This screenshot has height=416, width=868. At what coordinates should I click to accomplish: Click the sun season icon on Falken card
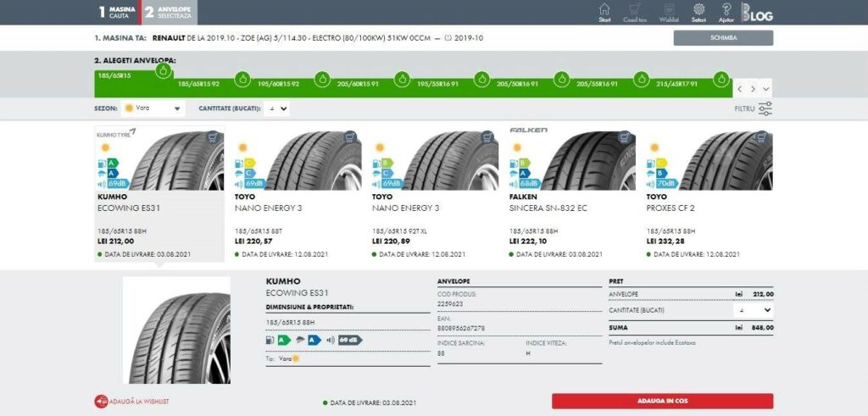pos(517,147)
